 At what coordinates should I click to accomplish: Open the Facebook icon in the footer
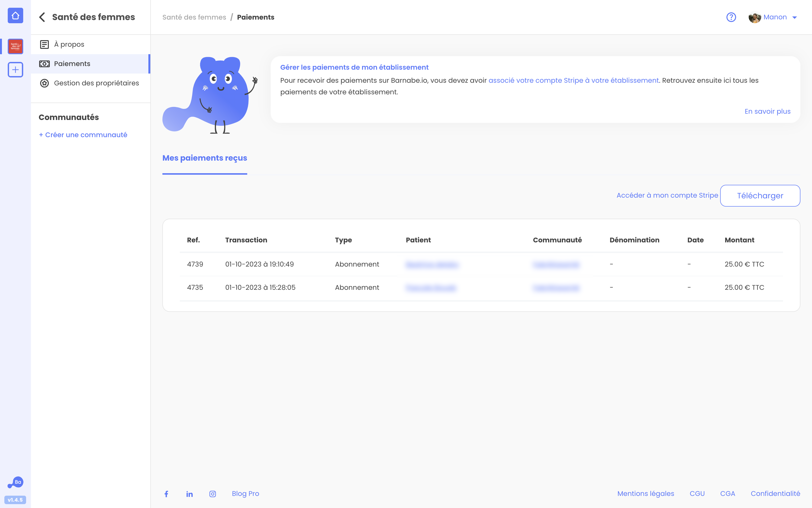[167, 494]
